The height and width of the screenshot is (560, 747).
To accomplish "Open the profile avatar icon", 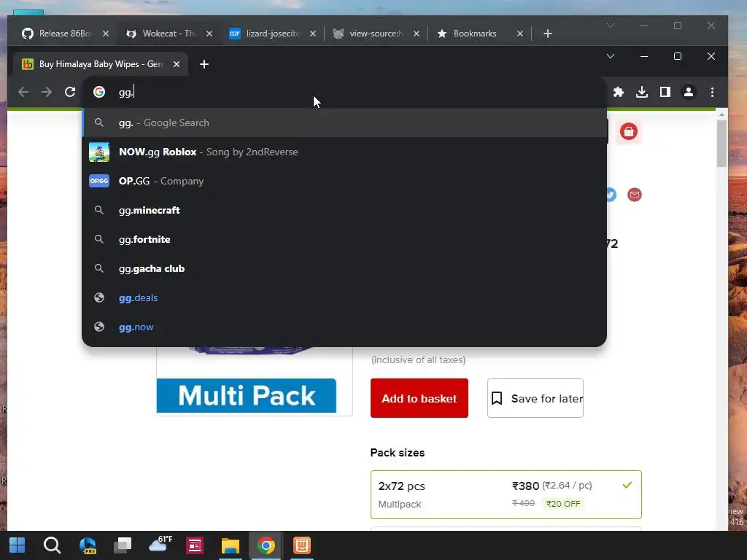I will (x=689, y=92).
